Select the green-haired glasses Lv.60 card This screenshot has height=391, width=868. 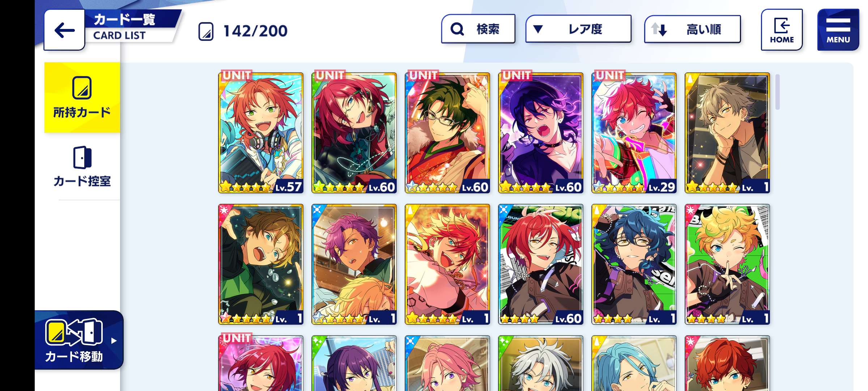447,133
